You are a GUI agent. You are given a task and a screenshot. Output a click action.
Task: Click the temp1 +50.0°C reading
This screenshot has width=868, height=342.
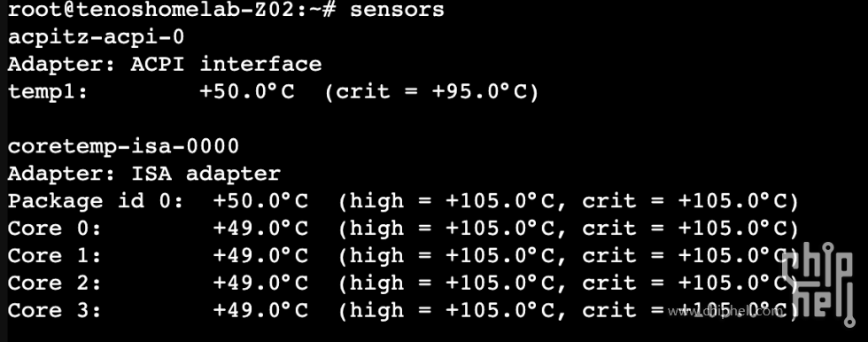(x=247, y=91)
